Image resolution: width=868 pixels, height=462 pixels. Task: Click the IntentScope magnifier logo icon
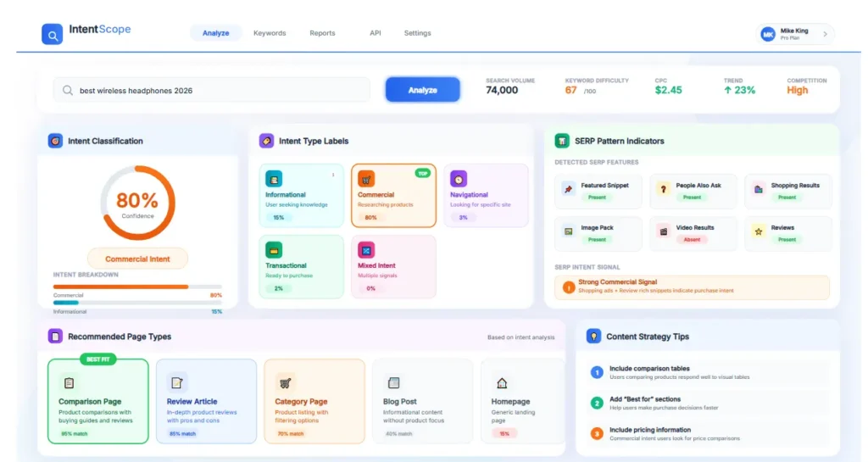(x=52, y=34)
